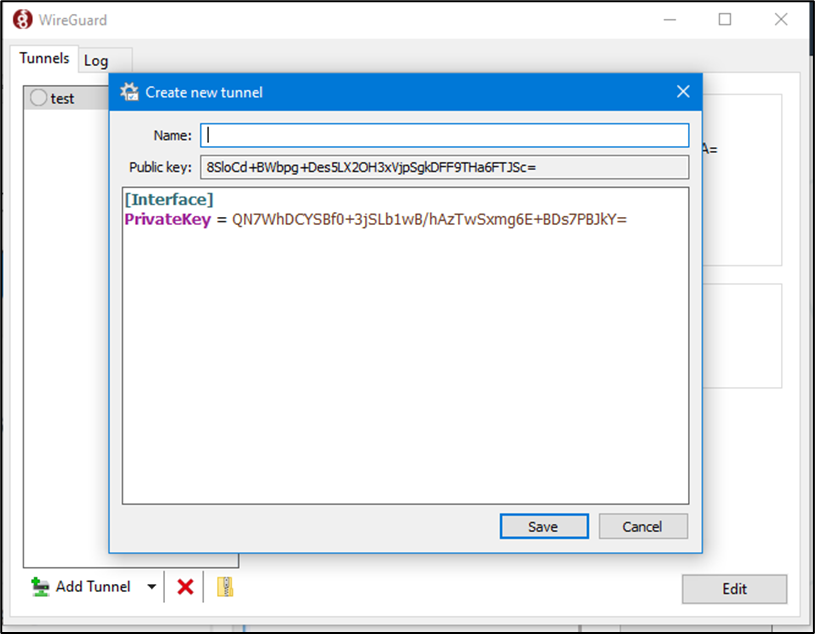The height and width of the screenshot is (634, 815).
Task: Click the Create new tunnel dialog icon
Action: (x=129, y=92)
